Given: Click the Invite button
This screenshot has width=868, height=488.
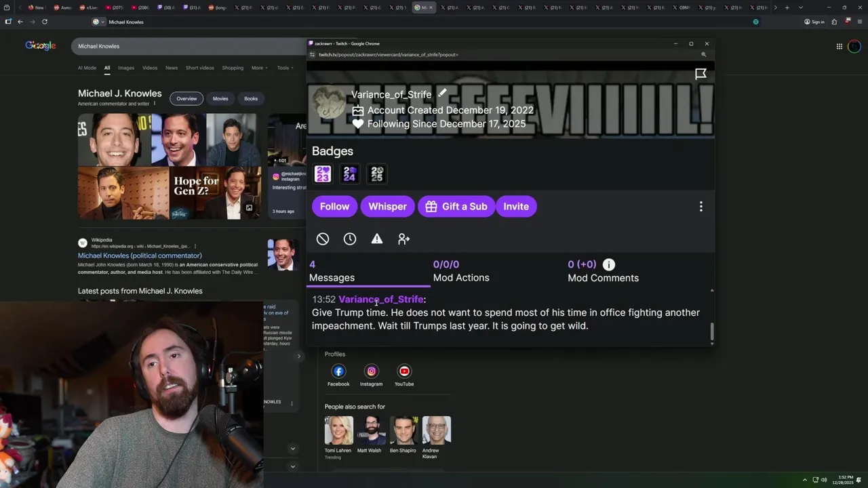Looking at the screenshot, I should pos(516,207).
